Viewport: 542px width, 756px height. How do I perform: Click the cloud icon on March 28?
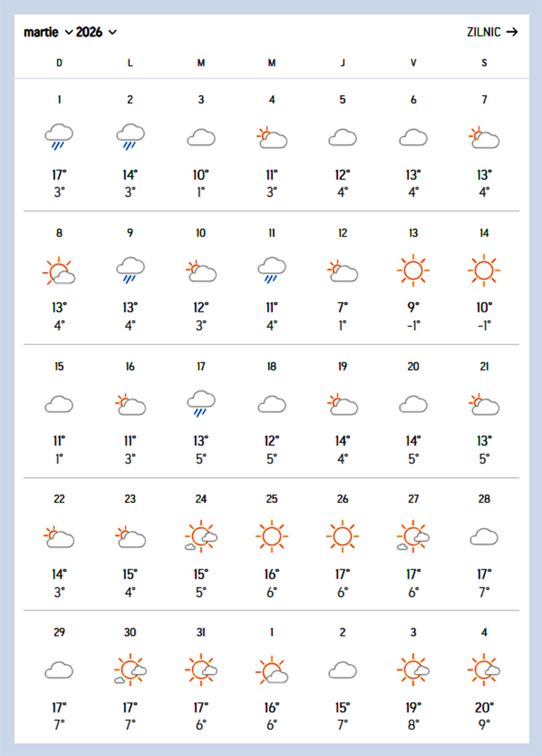point(484,537)
